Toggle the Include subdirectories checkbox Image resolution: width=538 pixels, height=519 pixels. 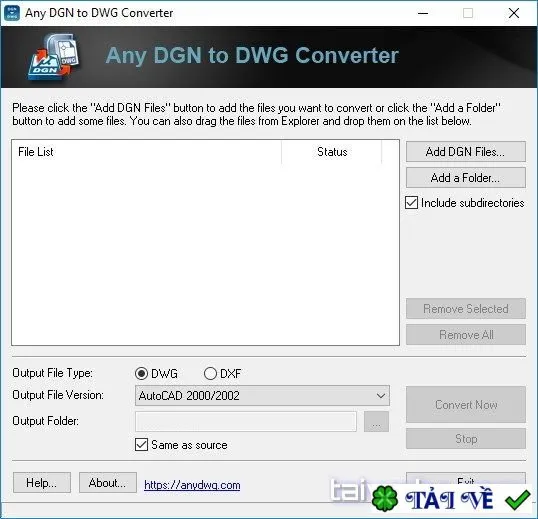pyautogui.click(x=411, y=203)
